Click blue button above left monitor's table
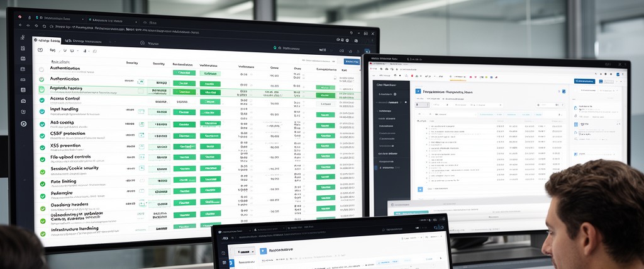 pos(352,62)
